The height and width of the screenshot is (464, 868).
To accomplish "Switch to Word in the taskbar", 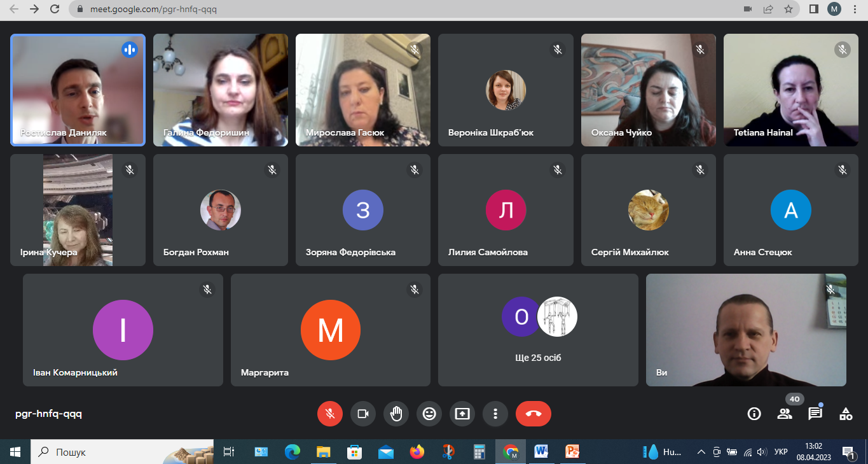I will [542, 452].
